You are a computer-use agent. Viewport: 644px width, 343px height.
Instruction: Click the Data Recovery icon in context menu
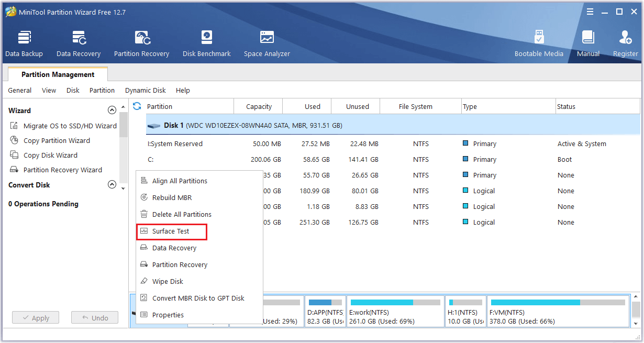tap(144, 248)
